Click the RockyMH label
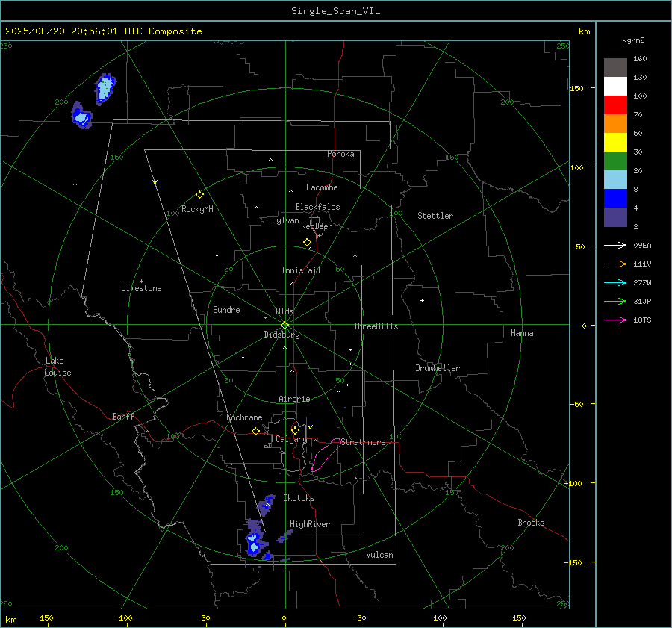This screenshot has width=672, height=628. point(197,209)
